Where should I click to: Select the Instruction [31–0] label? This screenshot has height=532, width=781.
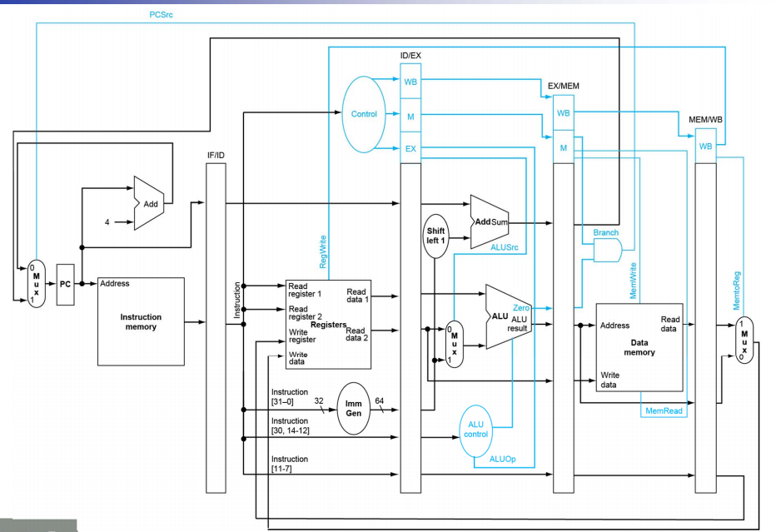click(290, 396)
